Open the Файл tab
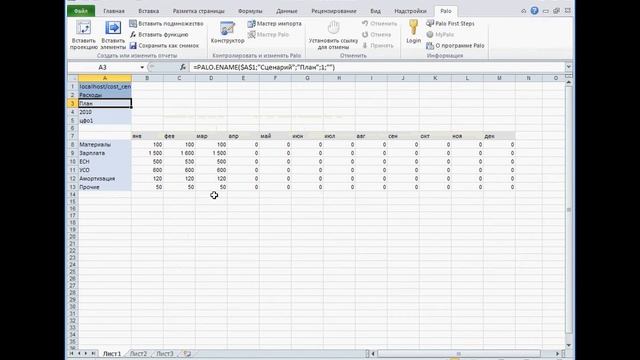 [81, 11]
